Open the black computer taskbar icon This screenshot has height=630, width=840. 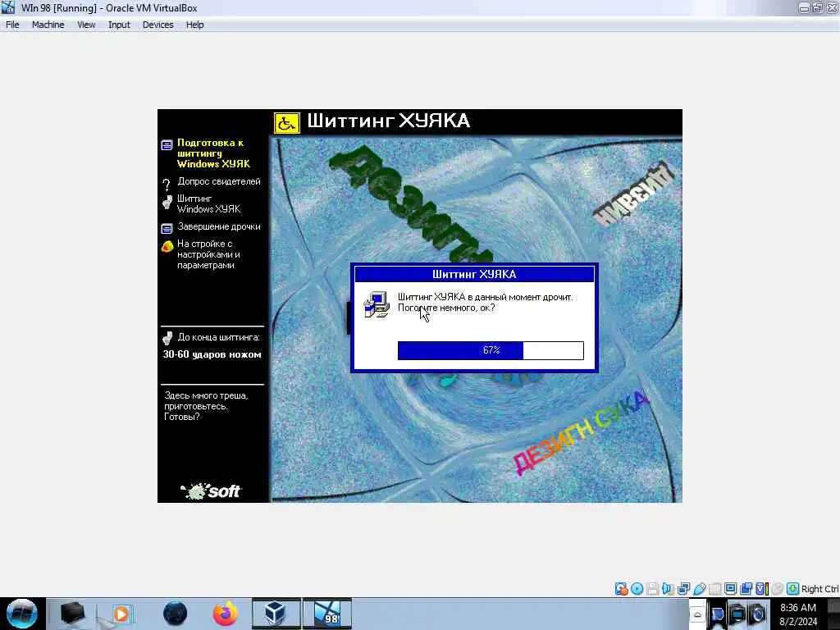(x=72, y=614)
